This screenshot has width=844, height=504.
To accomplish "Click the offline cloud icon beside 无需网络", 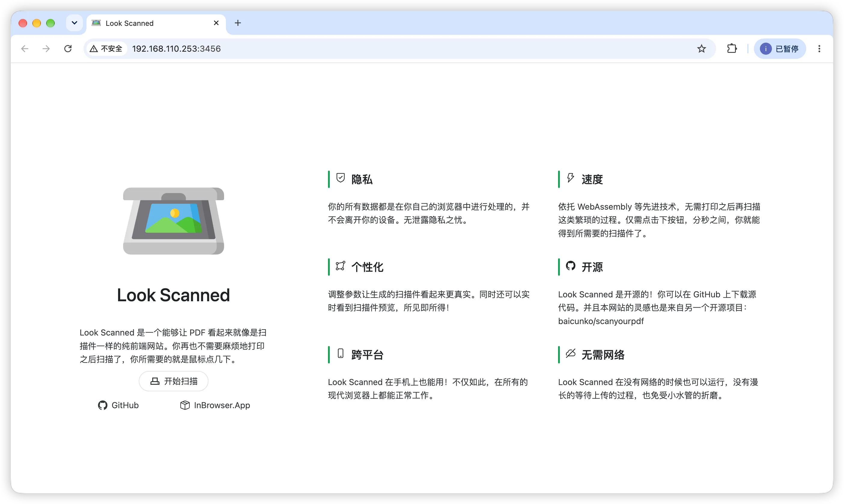I will point(571,353).
